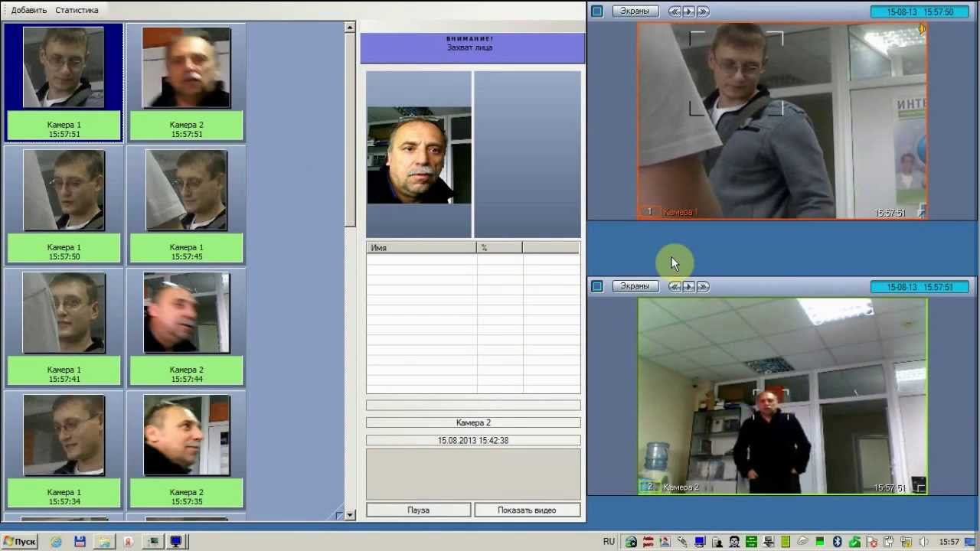This screenshot has height=551, width=980.
Task: Click the Пауза button
Action: (x=418, y=510)
